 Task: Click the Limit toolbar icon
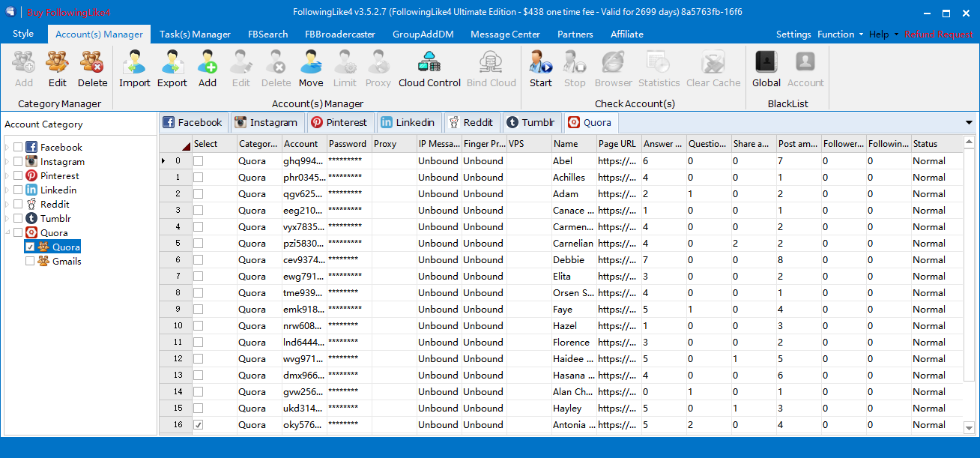tap(345, 69)
